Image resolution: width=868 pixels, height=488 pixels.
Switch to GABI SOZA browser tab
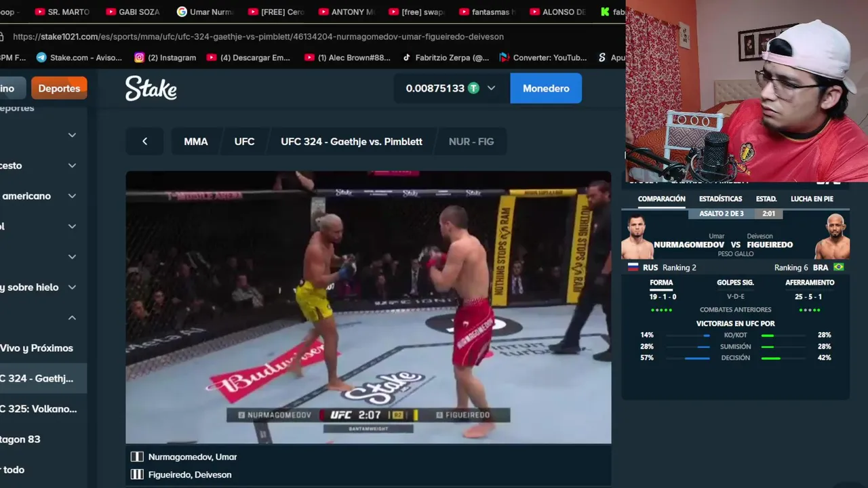tap(132, 12)
